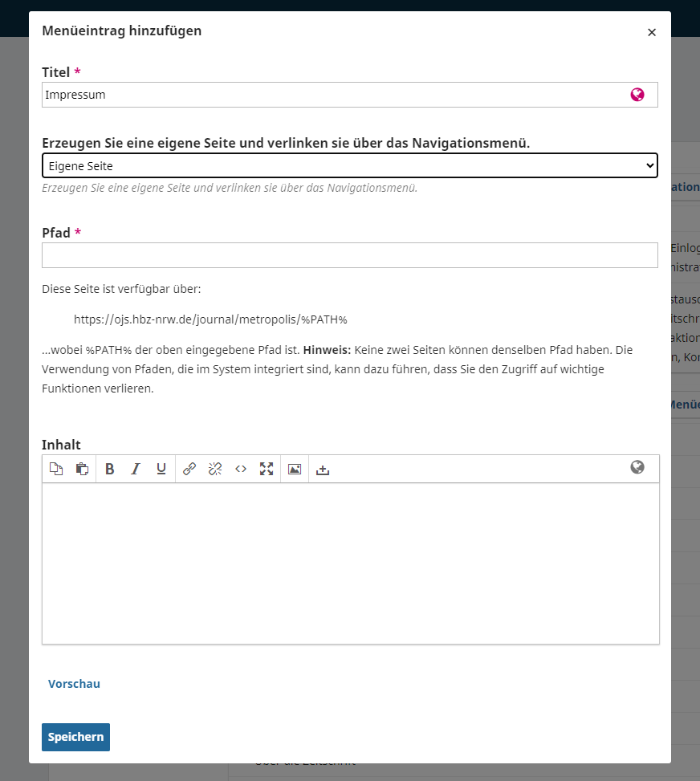The height and width of the screenshot is (781, 700).
Task: Toggle bold formatting in Inhalt editor
Action: point(110,470)
